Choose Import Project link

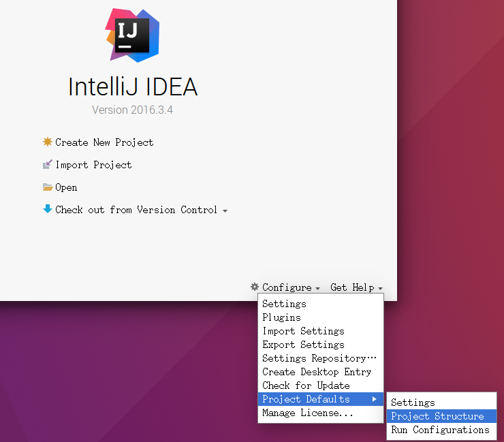pos(93,165)
